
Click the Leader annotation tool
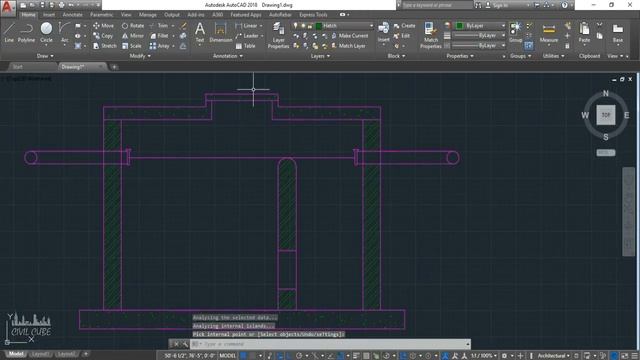(x=247, y=36)
